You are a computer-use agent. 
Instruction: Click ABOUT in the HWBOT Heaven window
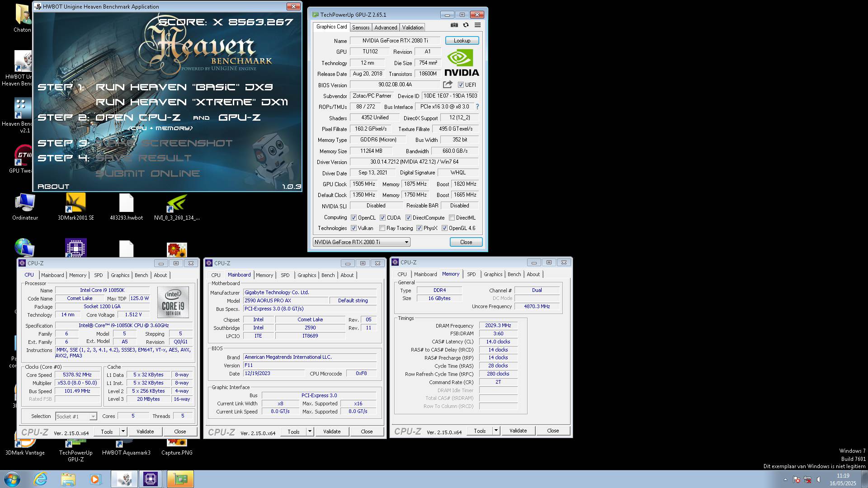pos(53,186)
